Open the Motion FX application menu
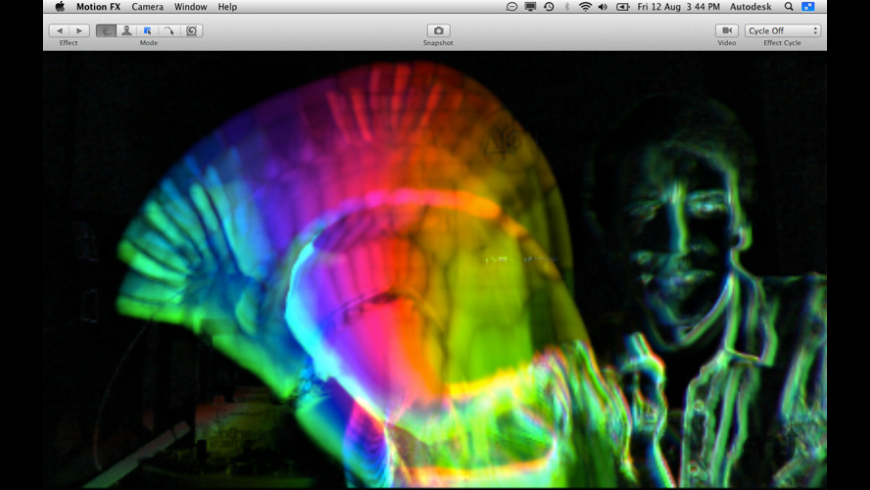870x490 pixels. click(98, 7)
